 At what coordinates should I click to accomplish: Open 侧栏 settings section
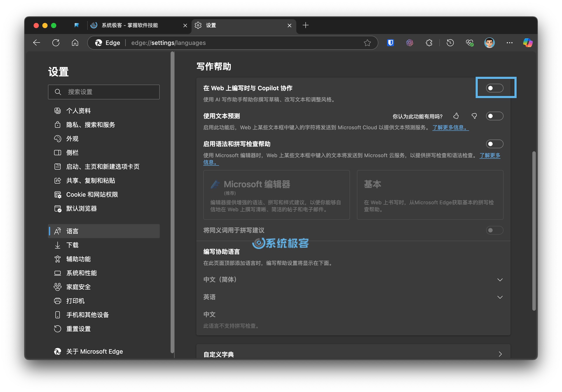(104, 153)
